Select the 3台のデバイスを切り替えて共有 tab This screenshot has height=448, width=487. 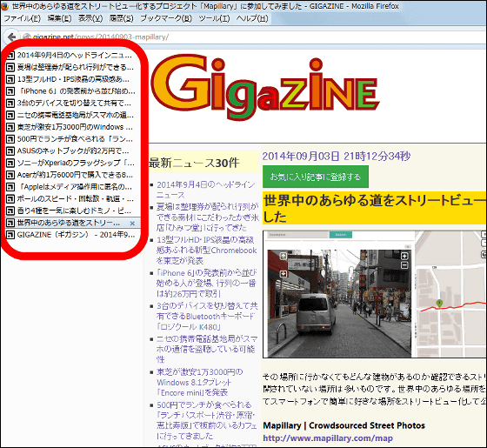73,104
